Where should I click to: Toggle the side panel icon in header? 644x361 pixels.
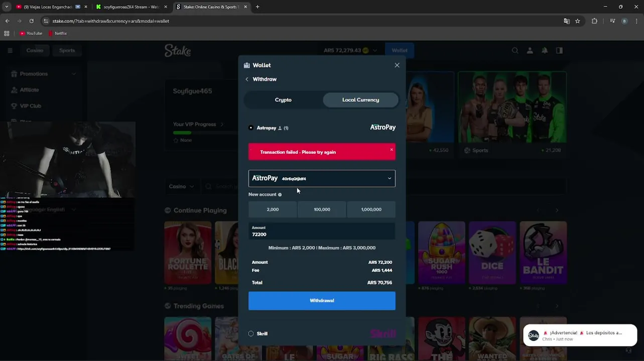[559, 50]
